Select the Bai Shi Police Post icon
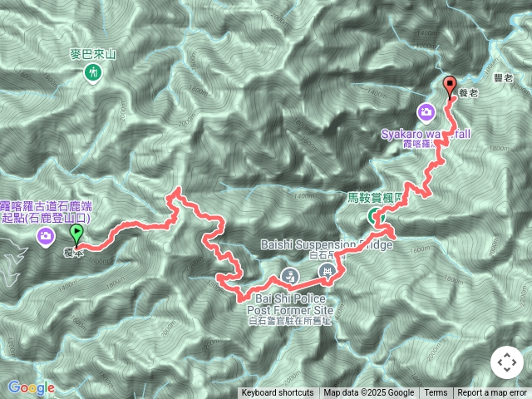 (x=290, y=277)
